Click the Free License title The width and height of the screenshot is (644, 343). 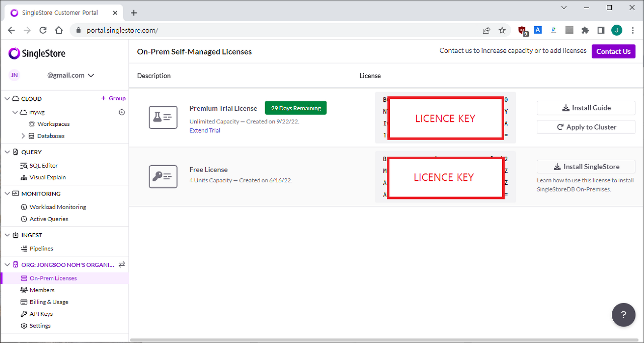click(208, 170)
